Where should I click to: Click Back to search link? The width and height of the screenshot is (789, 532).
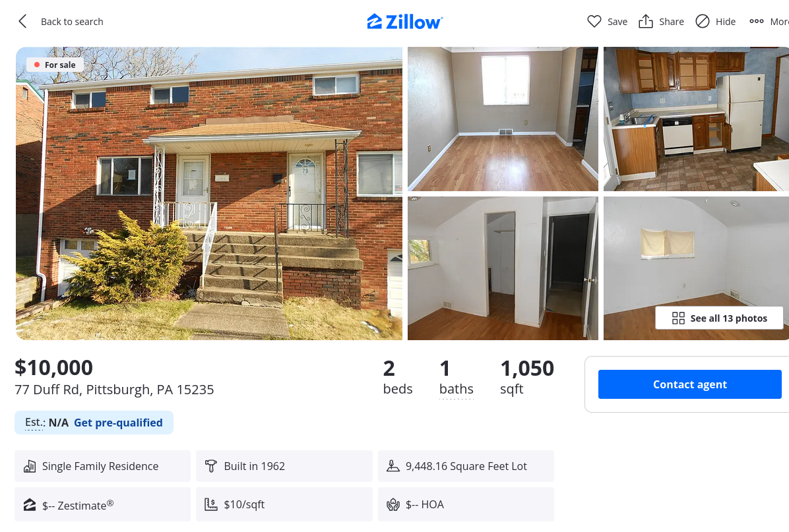(x=72, y=22)
